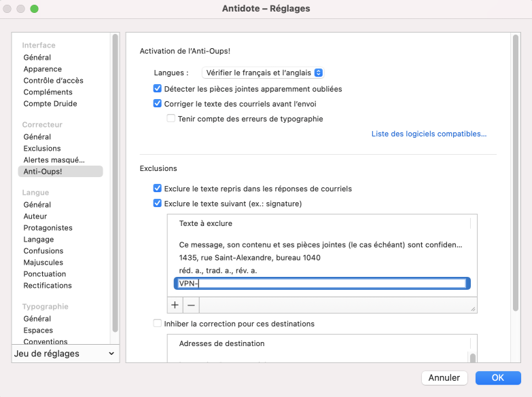Open 'Compte Druide' settings
This screenshot has height=397, width=532.
pos(50,104)
